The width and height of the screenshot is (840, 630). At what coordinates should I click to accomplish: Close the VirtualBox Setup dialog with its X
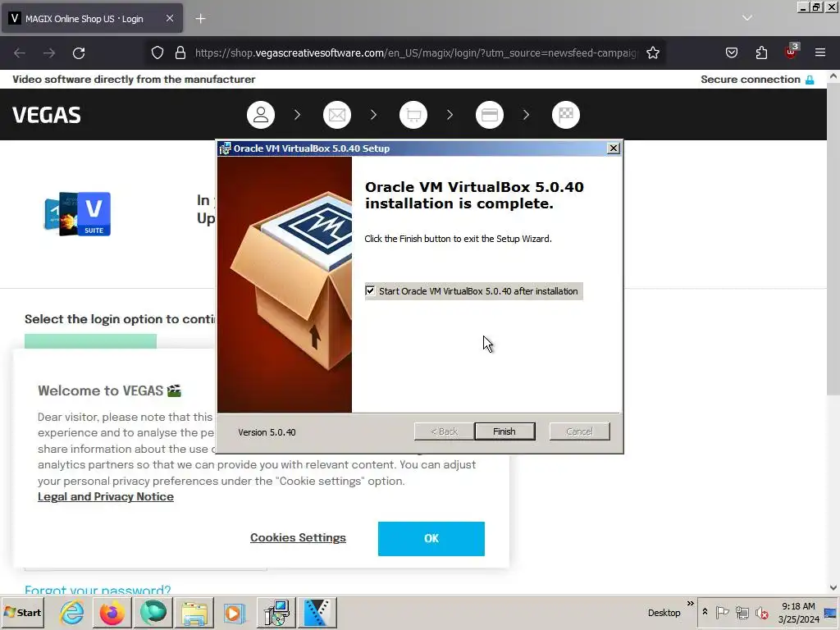[614, 148]
